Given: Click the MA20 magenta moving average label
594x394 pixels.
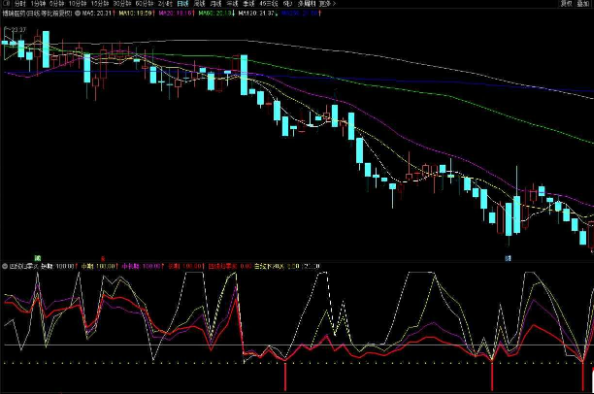Looking at the screenshot, I should click(176, 13).
